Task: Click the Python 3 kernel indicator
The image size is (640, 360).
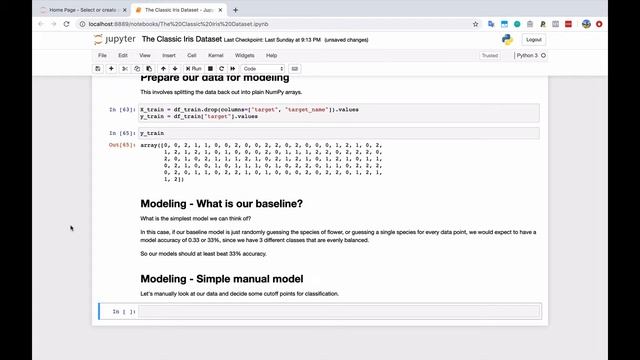Action: [527, 56]
